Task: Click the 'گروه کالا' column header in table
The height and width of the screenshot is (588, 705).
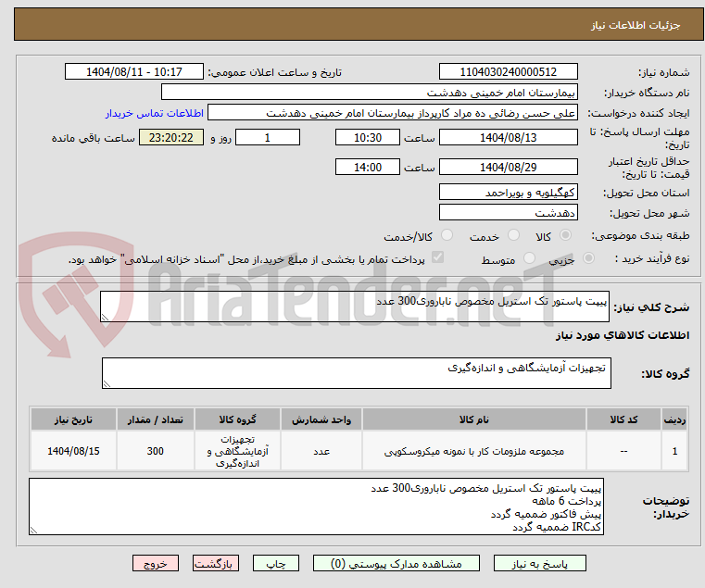Action: (237, 419)
